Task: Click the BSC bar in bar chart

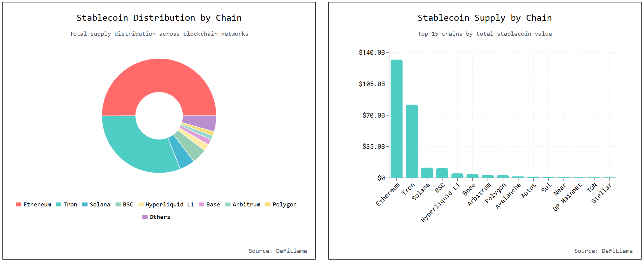Action: click(442, 173)
